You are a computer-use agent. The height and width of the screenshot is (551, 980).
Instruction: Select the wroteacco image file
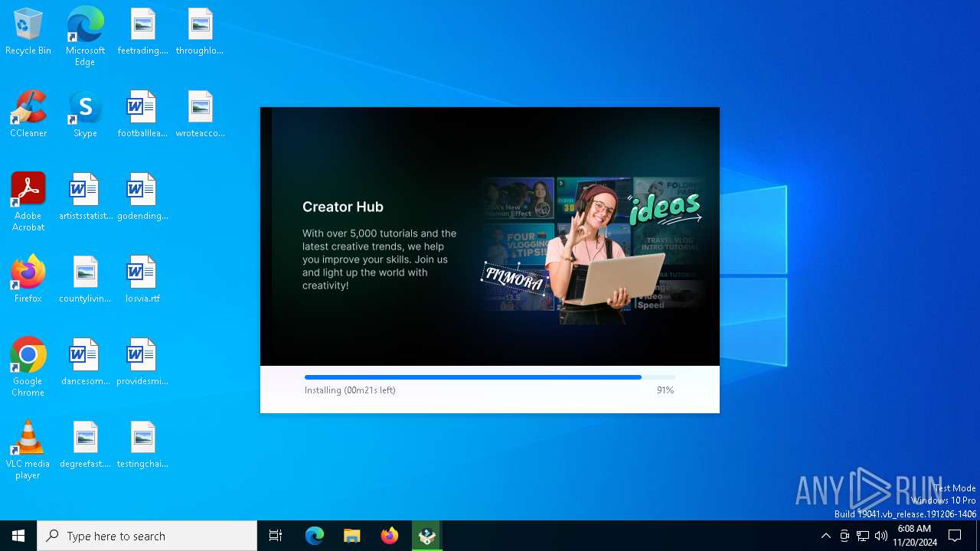coord(200,114)
